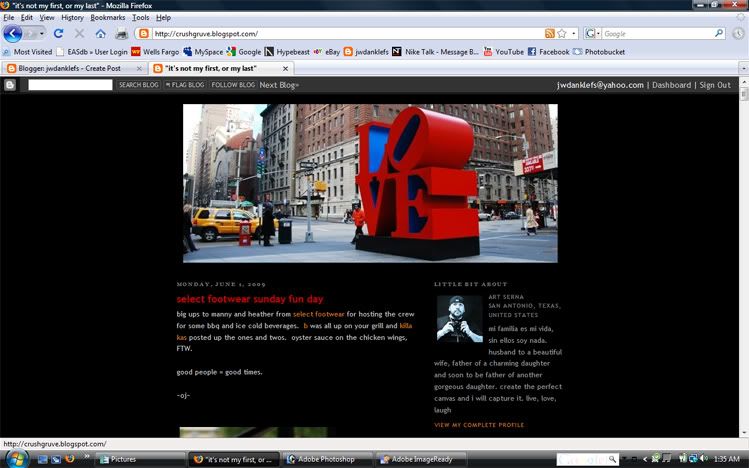749x468 pixels.
Task: Open the Edit menu
Action: (x=27, y=17)
